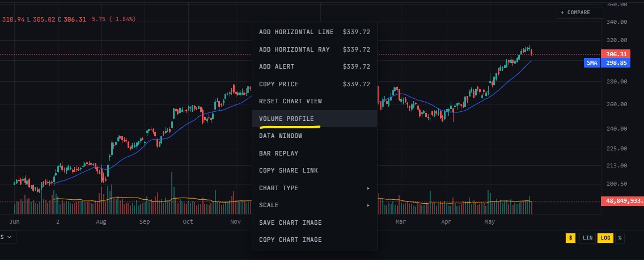This screenshot has height=260, width=644.
Task: Click the 320.00 price axis label
Action: [617, 40]
